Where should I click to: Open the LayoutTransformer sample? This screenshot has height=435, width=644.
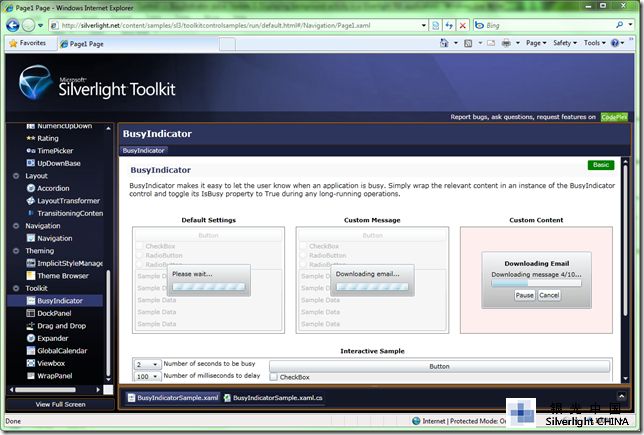(x=68, y=201)
